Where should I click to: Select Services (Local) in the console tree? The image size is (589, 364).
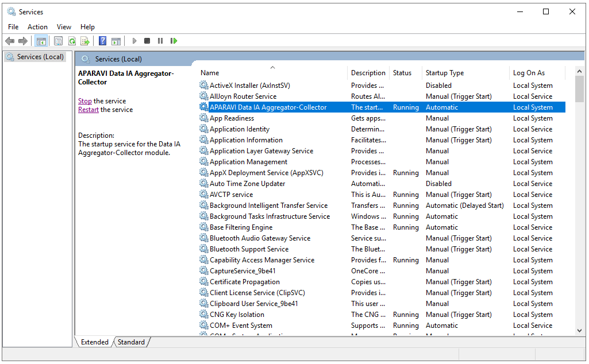coord(40,57)
